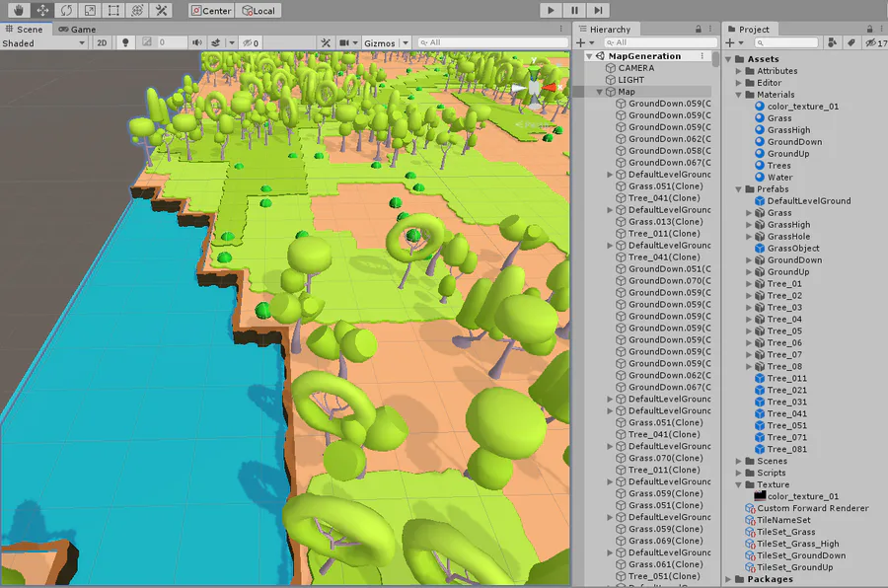The height and width of the screenshot is (588, 888).
Task: Click the Hierarchy search field
Action: click(660, 42)
